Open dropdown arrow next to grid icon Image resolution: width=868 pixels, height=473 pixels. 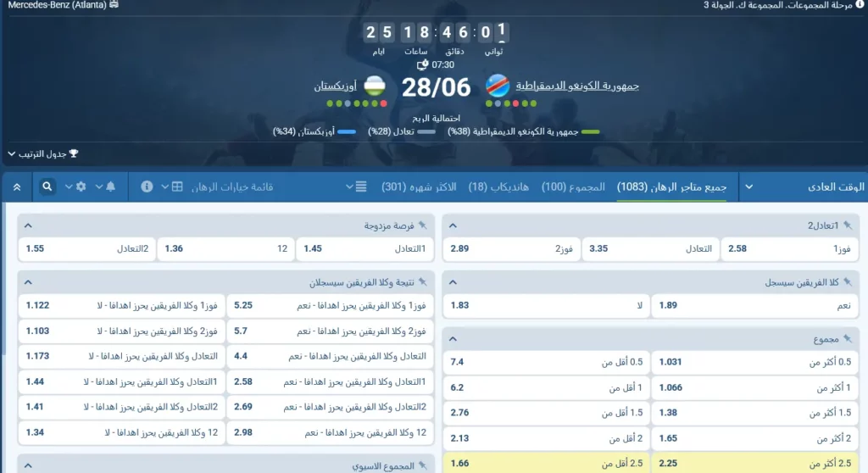click(x=165, y=186)
